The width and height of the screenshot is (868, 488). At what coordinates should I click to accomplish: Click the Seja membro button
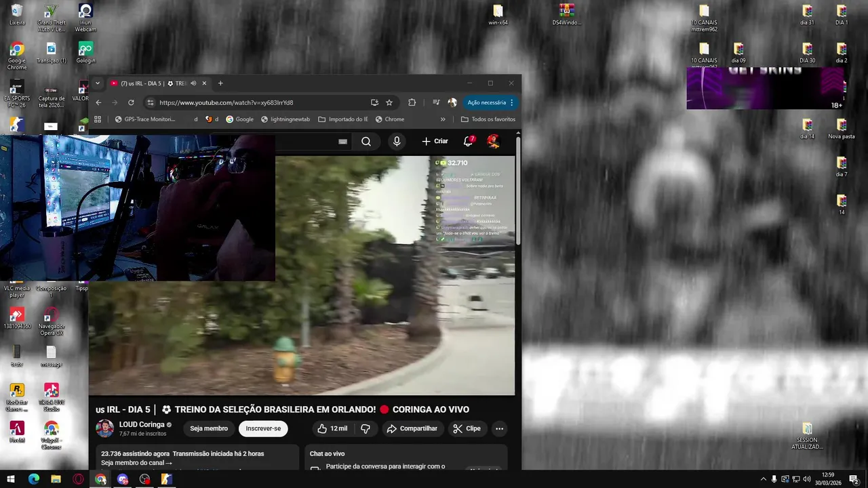pos(209,428)
